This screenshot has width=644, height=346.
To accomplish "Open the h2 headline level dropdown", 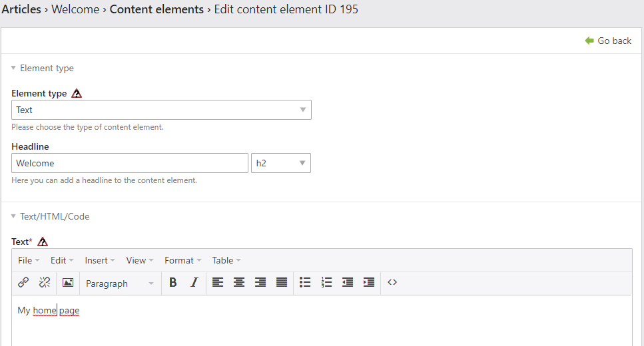I will (x=281, y=163).
